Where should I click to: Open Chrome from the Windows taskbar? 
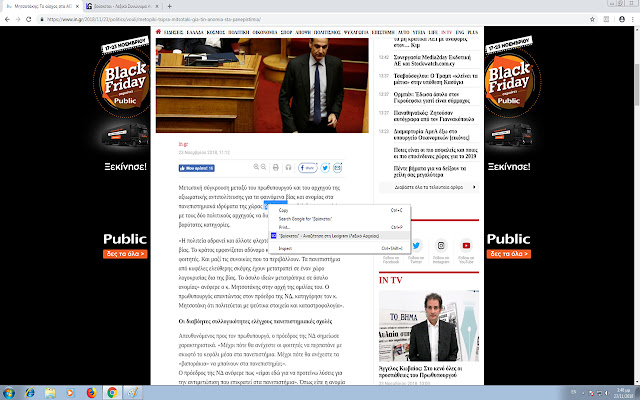click(111, 392)
